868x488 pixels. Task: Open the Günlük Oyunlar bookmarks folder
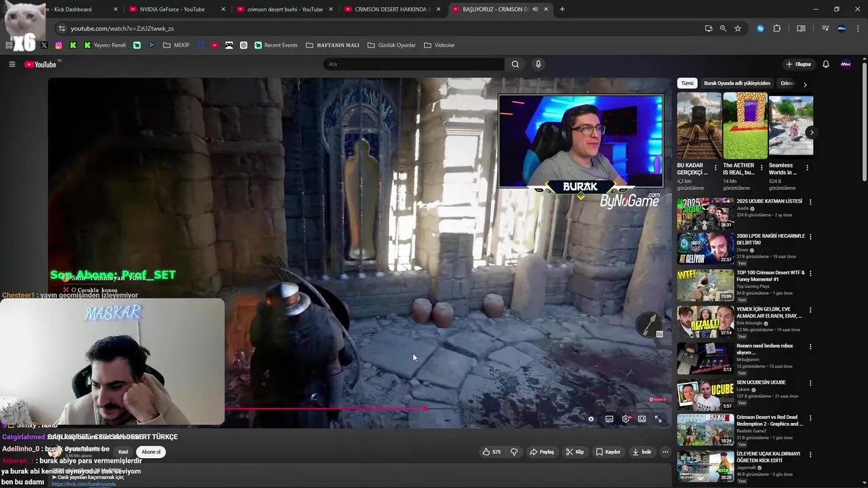[x=391, y=45]
